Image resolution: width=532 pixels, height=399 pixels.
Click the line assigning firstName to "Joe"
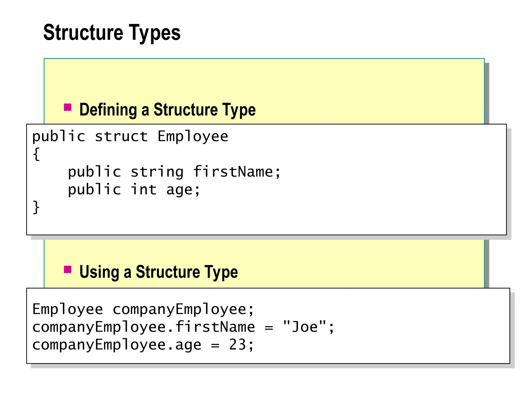183,327
